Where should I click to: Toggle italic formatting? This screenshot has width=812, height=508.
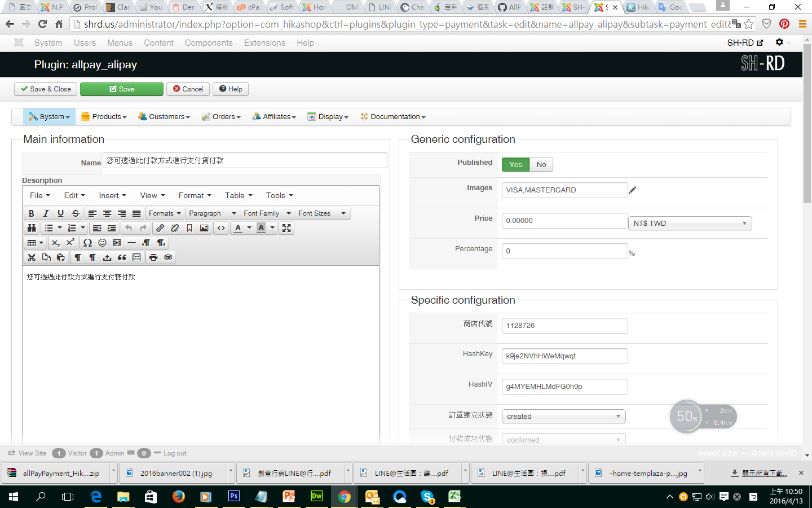coord(46,213)
